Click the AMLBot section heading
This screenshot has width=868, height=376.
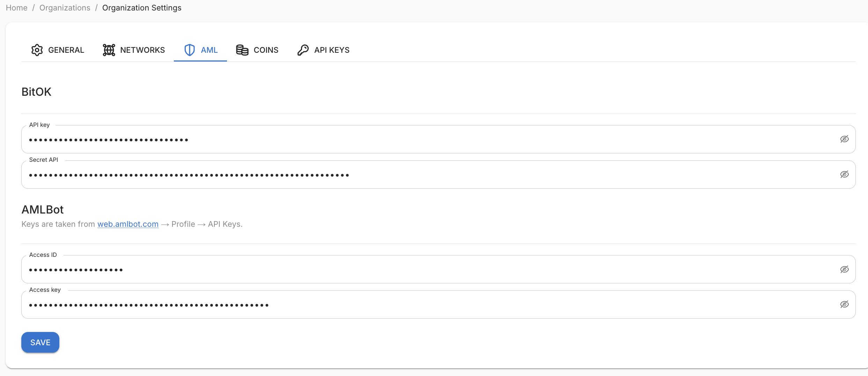click(43, 209)
